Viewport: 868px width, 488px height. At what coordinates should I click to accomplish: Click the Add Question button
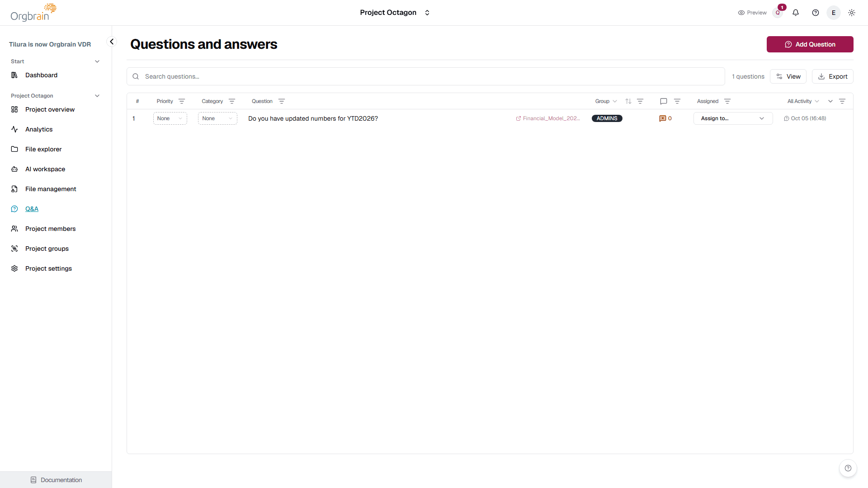[x=810, y=44]
